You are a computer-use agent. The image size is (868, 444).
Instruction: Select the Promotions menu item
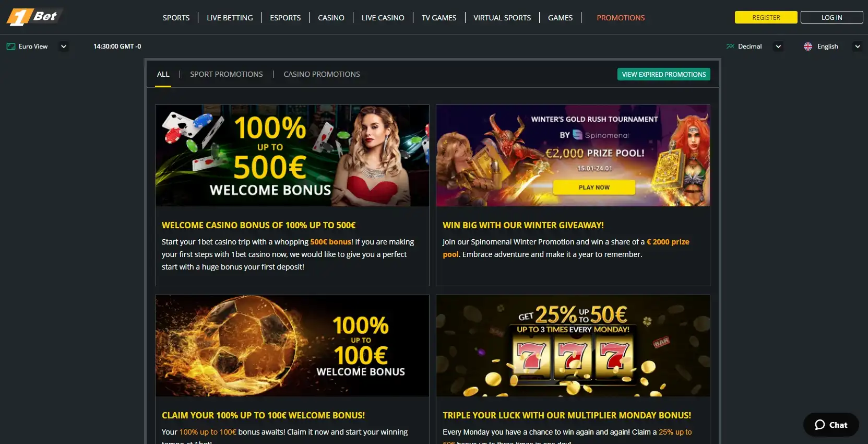pyautogui.click(x=621, y=18)
